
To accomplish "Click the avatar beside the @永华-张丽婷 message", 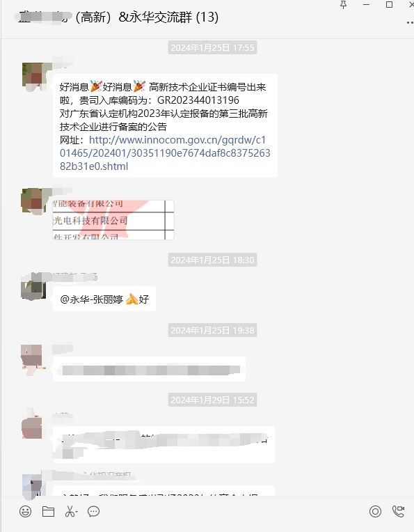I will pyautogui.click(x=33, y=286).
